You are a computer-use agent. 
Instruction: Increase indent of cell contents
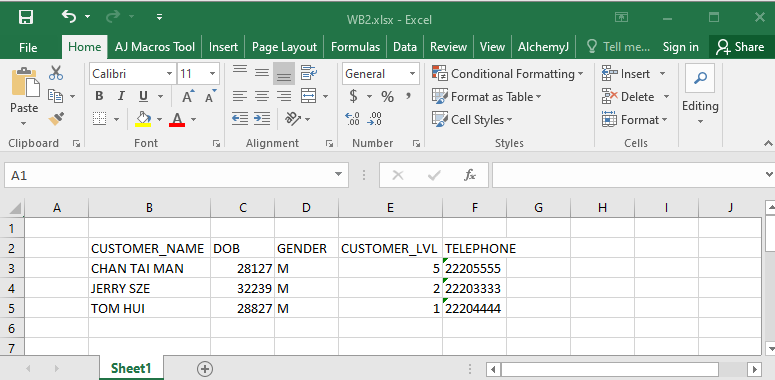(x=262, y=119)
